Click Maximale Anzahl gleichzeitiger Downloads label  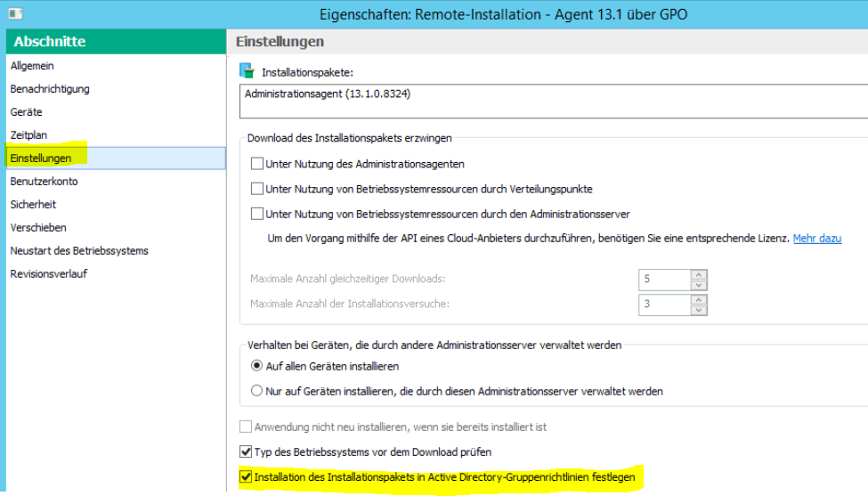point(347,279)
